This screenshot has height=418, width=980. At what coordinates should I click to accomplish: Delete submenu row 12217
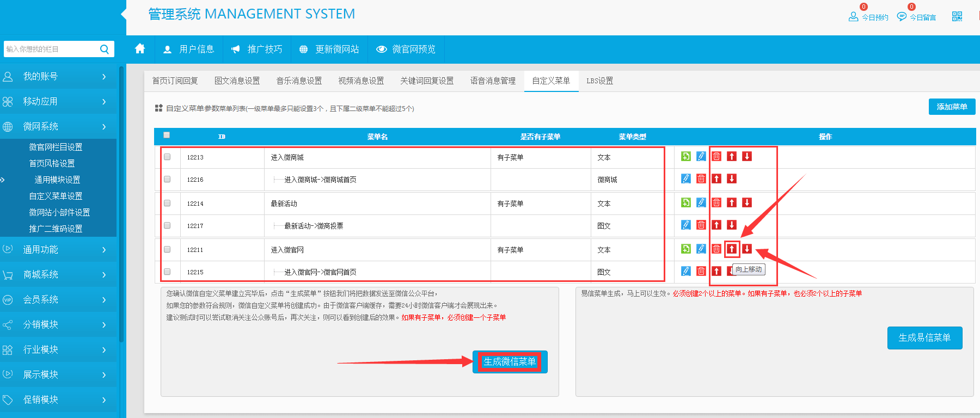coord(701,225)
